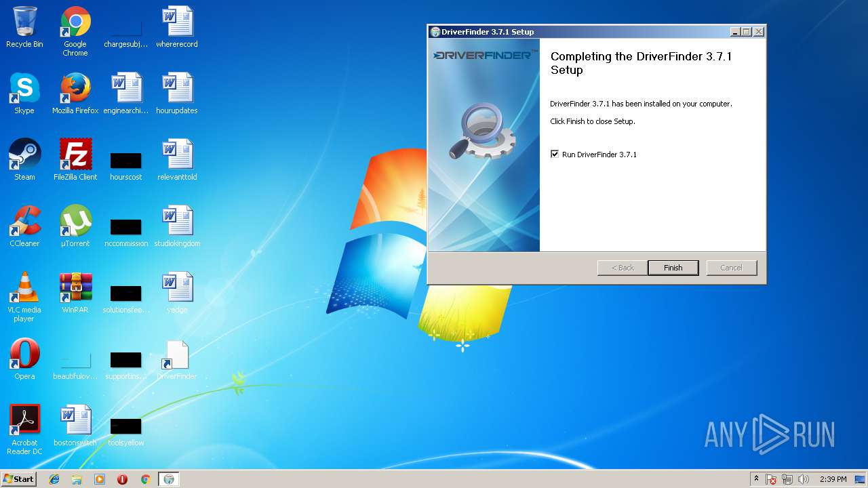
Task: Click the disabled Back button
Action: pyautogui.click(x=623, y=268)
